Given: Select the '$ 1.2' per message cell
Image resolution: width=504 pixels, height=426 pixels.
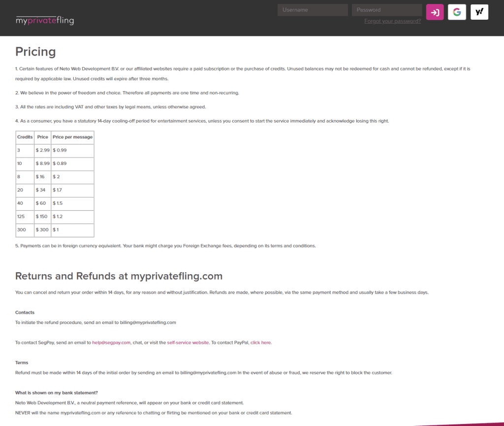Looking at the screenshot, I should click(72, 216).
